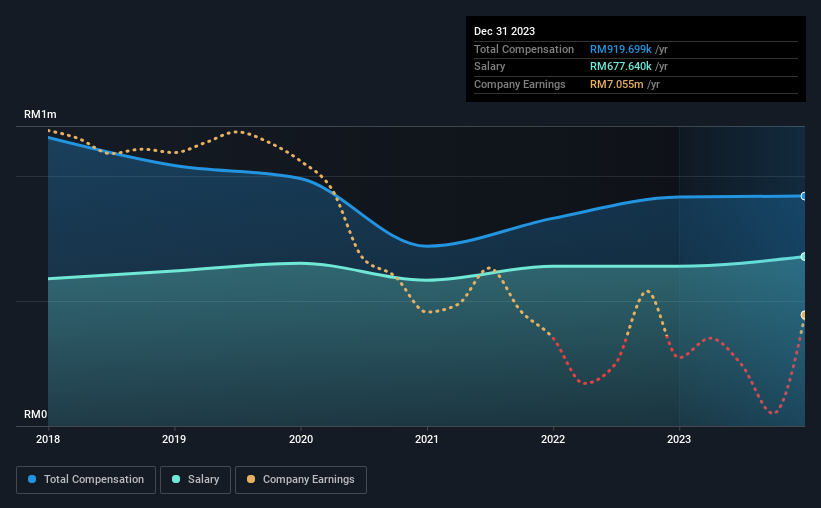Click the Company Earnings tooltip row label
821x508 pixels.
tap(519, 84)
